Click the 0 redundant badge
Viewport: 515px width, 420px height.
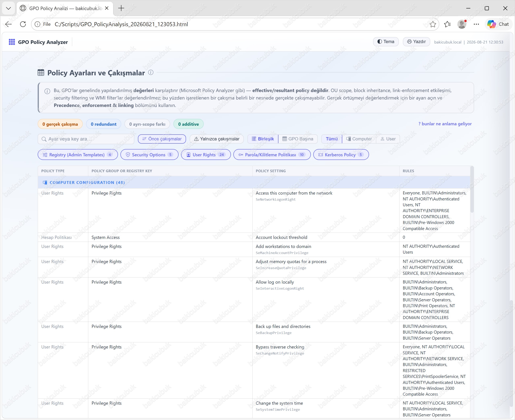103,124
